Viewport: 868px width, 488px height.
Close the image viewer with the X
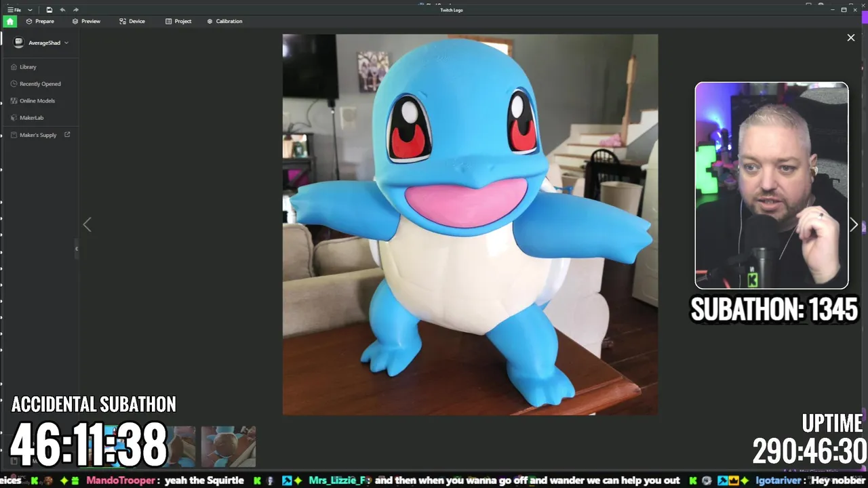pos(851,38)
